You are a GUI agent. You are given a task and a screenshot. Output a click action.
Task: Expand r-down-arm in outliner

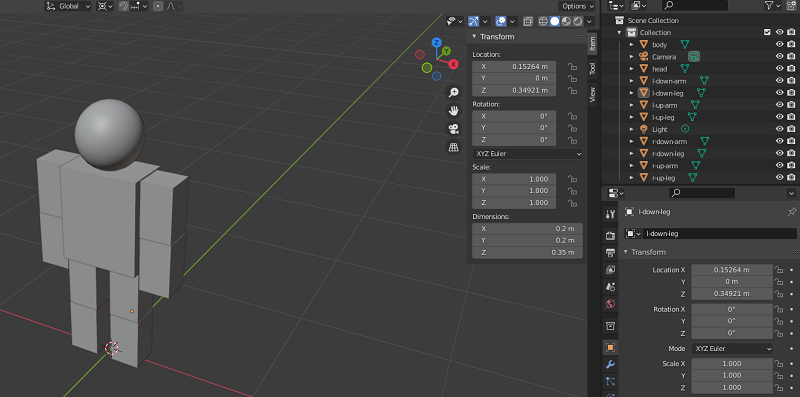(x=632, y=141)
